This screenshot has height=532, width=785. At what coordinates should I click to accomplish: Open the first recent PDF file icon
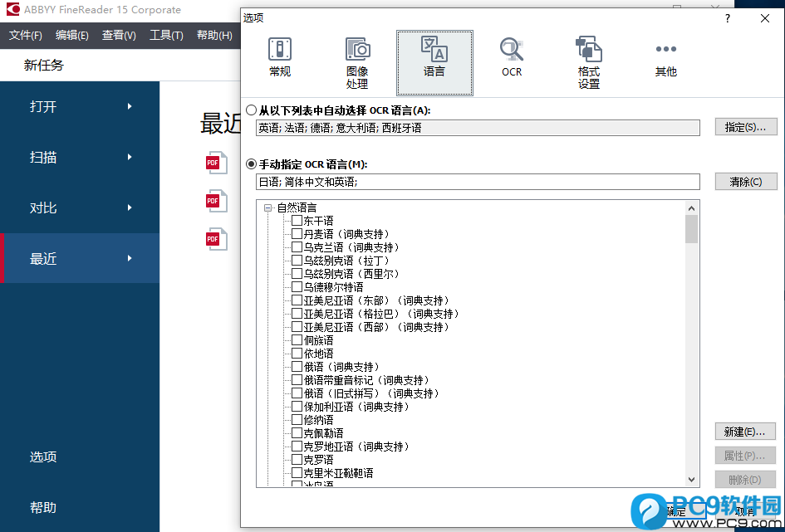click(217, 163)
